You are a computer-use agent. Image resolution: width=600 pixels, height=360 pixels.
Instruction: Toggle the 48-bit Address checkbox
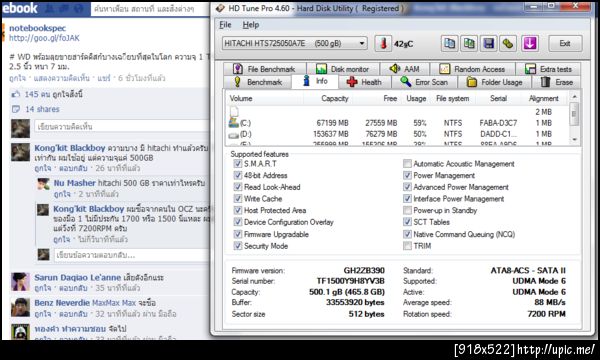pos(238,175)
